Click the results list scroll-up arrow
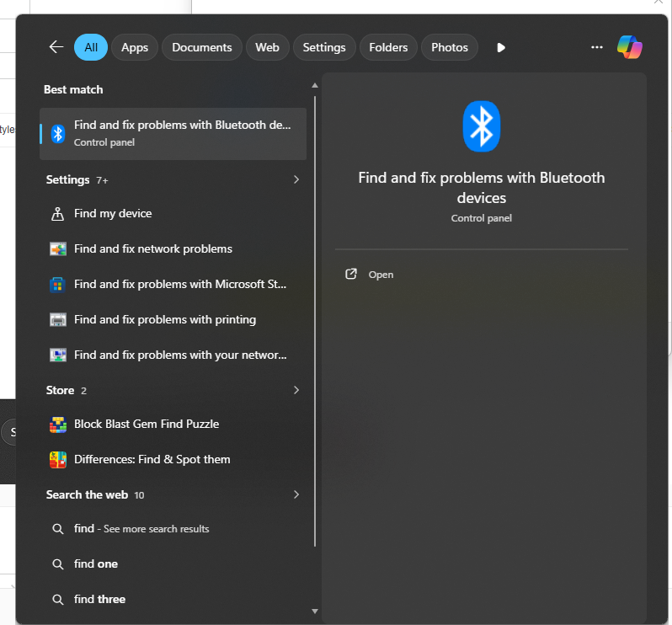The width and height of the screenshot is (672, 625). (x=315, y=85)
